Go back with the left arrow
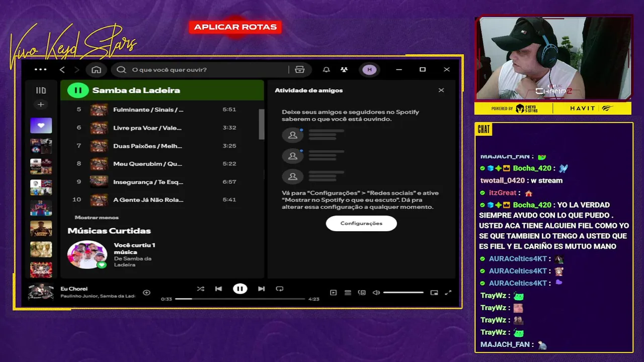 (x=62, y=69)
